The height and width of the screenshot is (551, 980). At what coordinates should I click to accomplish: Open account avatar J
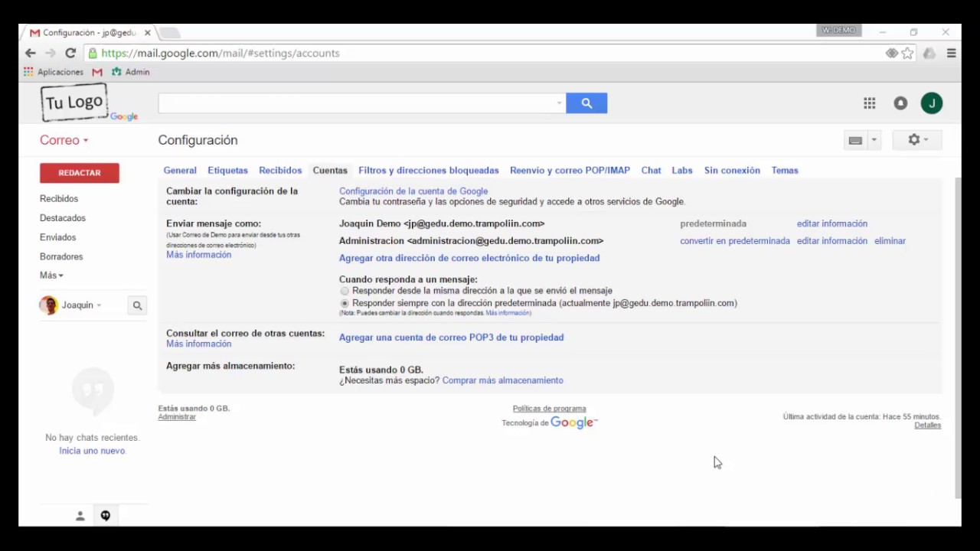[932, 103]
